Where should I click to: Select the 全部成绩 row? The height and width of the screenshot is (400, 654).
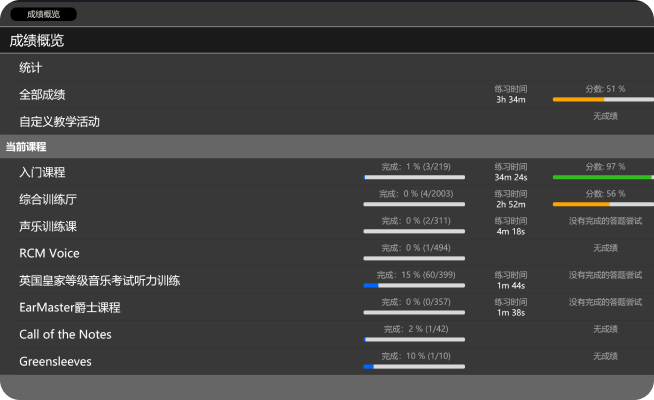(x=42, y=95)
